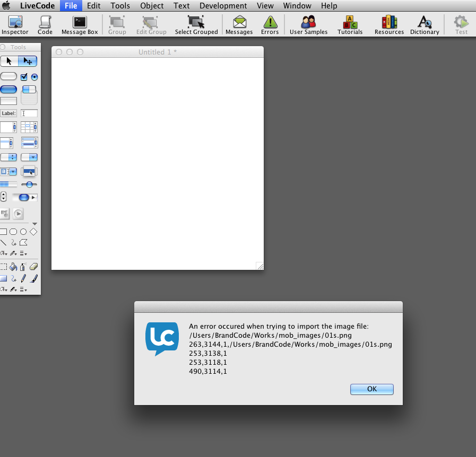Collapse graphics section with the gray triangle
Image resolution: width=476 pixels, height=457 pixels.
pos(34,224)
